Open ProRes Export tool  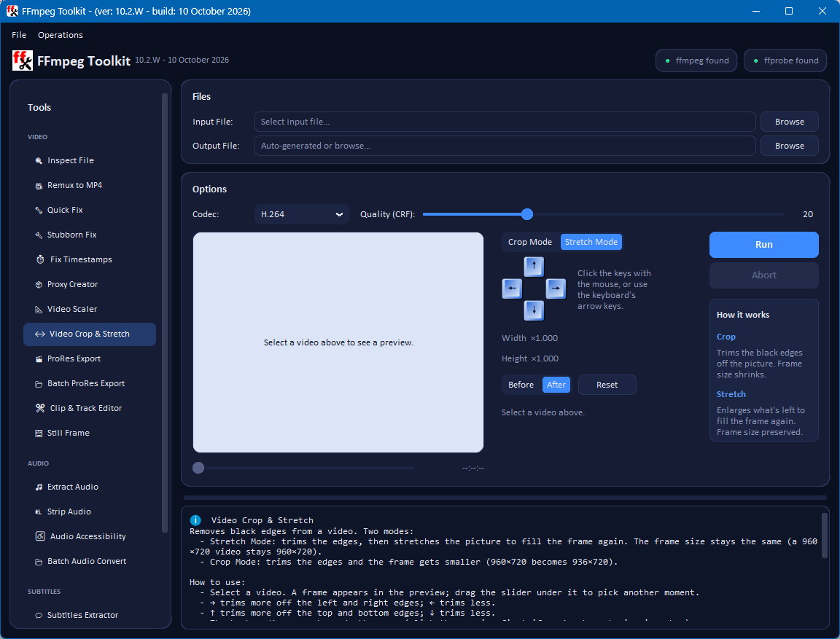click(90, 358)
